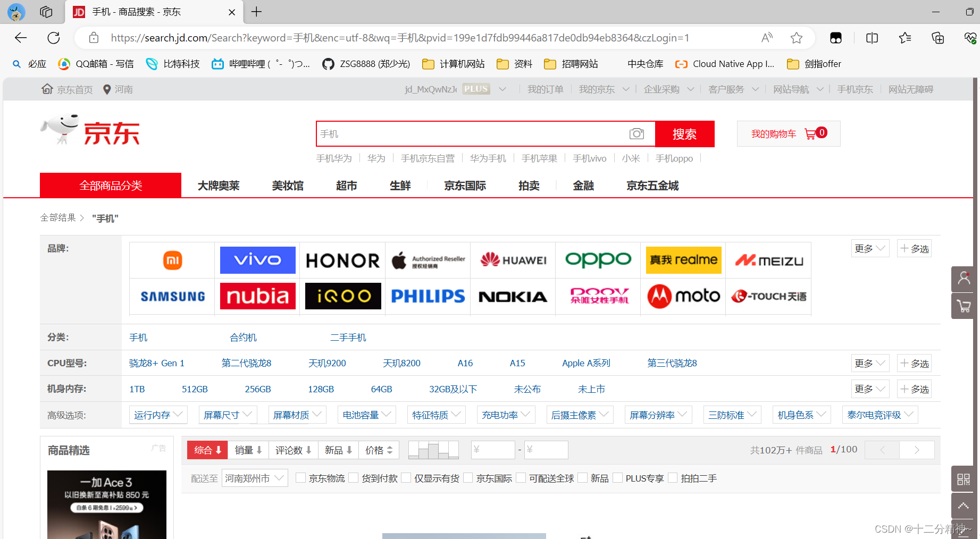Enable the PLUS专享 checkbox
Image resolution: width=980 pixels, height=539 pixels.
617,478
